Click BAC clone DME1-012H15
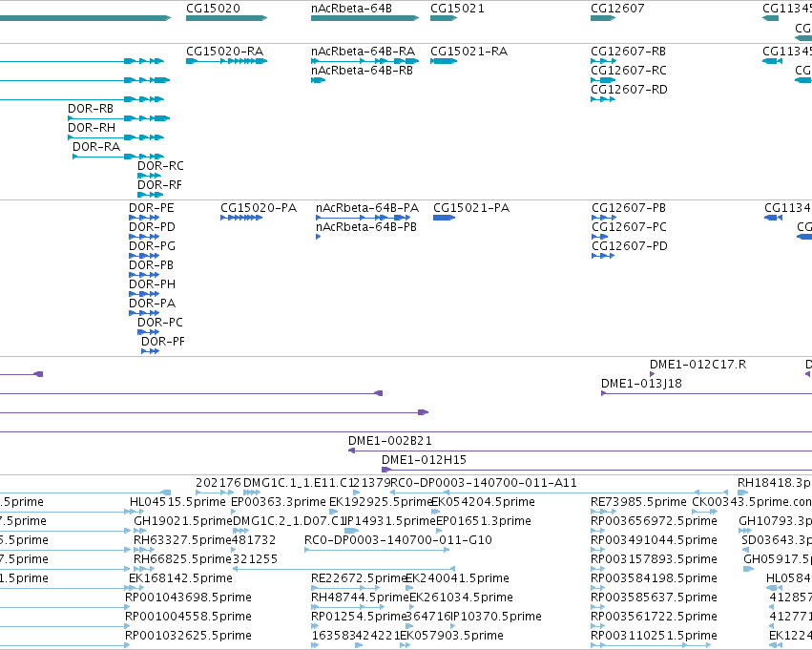 click(424, 460)
